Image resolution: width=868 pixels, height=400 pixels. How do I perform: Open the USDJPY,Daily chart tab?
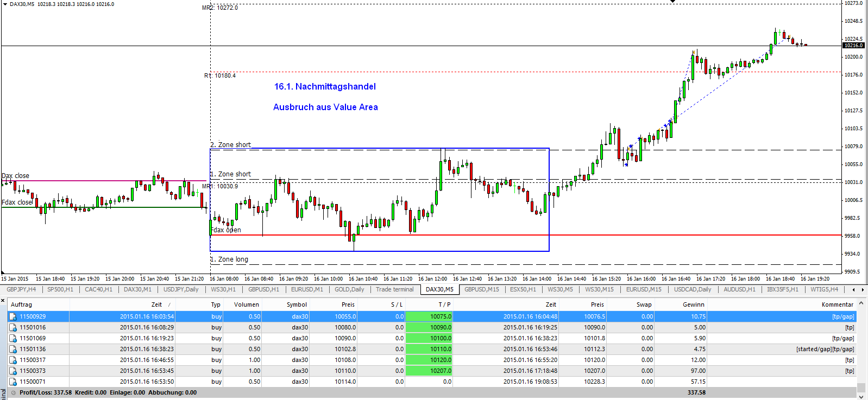(x=181, y=289)
